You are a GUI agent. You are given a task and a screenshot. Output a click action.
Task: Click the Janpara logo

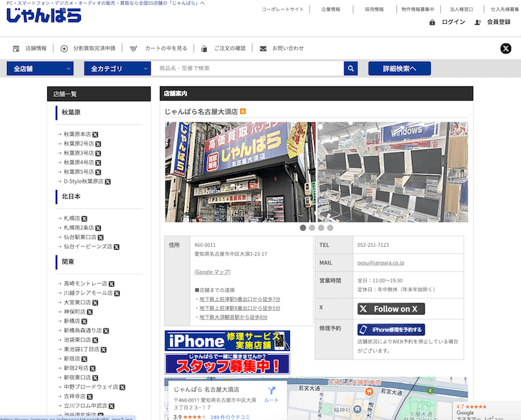click(x=44, y=15)
